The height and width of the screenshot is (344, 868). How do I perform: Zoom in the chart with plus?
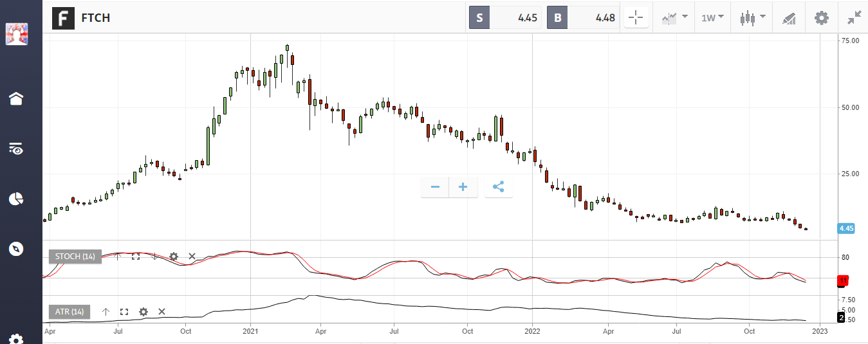(463, 187)
